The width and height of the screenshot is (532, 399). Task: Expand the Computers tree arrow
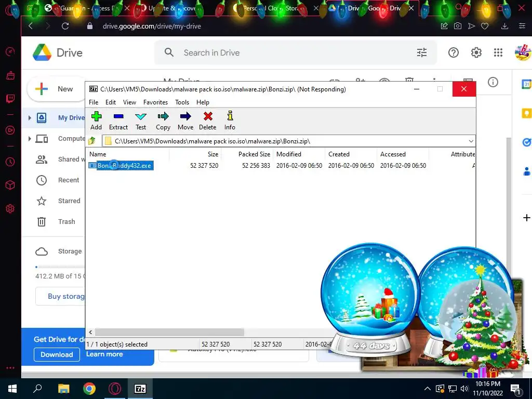tap(30, 138)
